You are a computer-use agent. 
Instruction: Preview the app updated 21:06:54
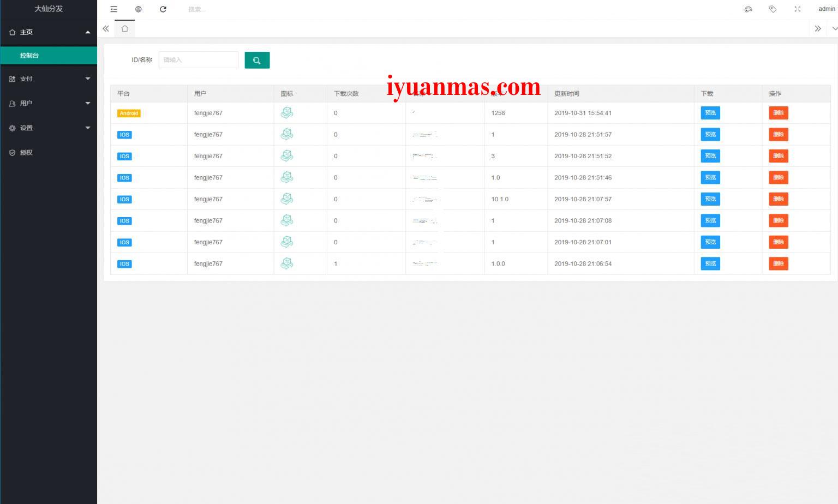[710, 263]
